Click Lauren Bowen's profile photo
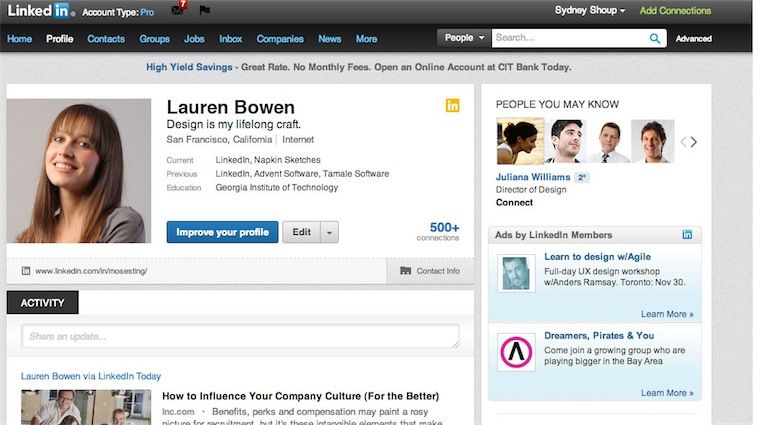Image resolution: width=760 pixels, height=425 pixels. [x=79, y=171]
